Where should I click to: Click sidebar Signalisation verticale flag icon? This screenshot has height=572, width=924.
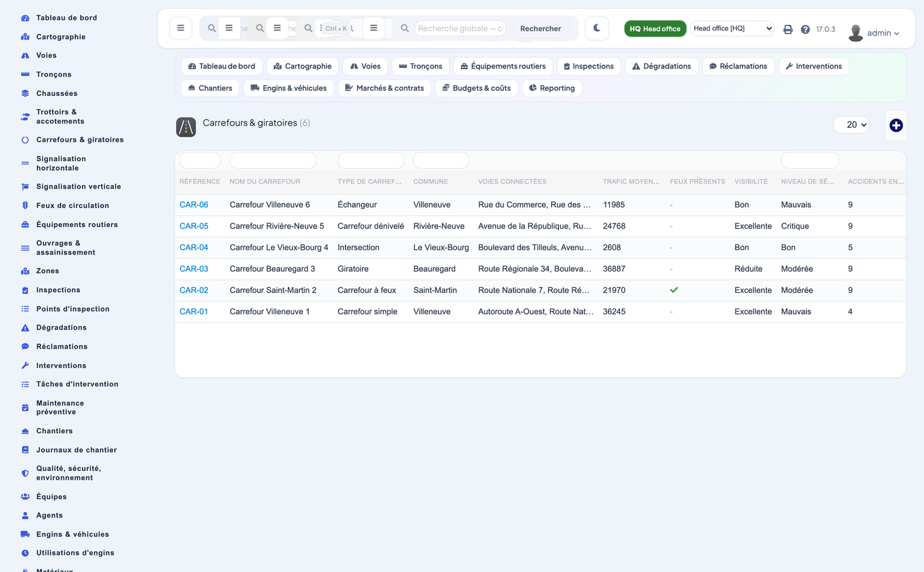click(x=25, y=187)
